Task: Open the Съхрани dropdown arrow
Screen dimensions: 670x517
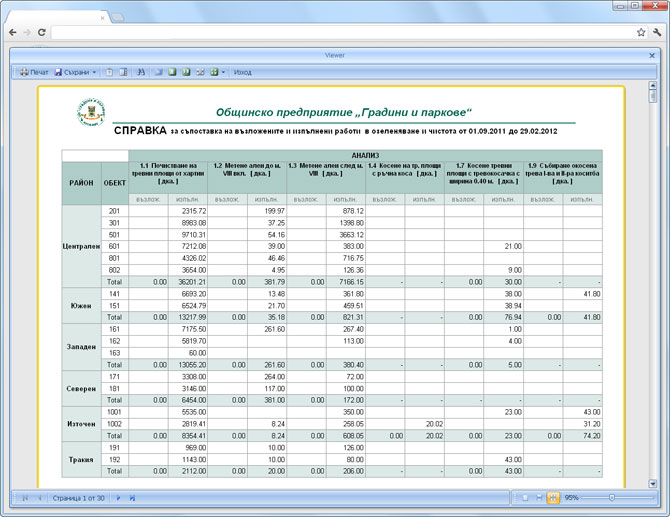Action: click(x=94, y=72)
